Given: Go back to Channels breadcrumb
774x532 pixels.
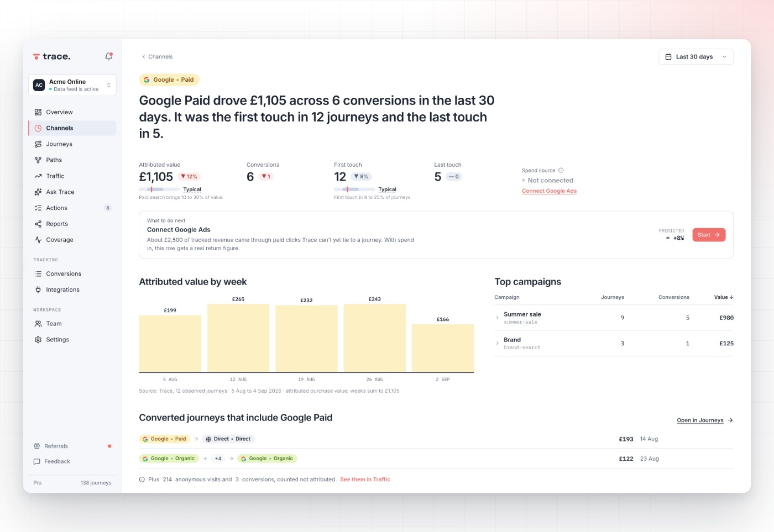Looking at the screenshot, I should pyautogui.click(x=158, y=57).
